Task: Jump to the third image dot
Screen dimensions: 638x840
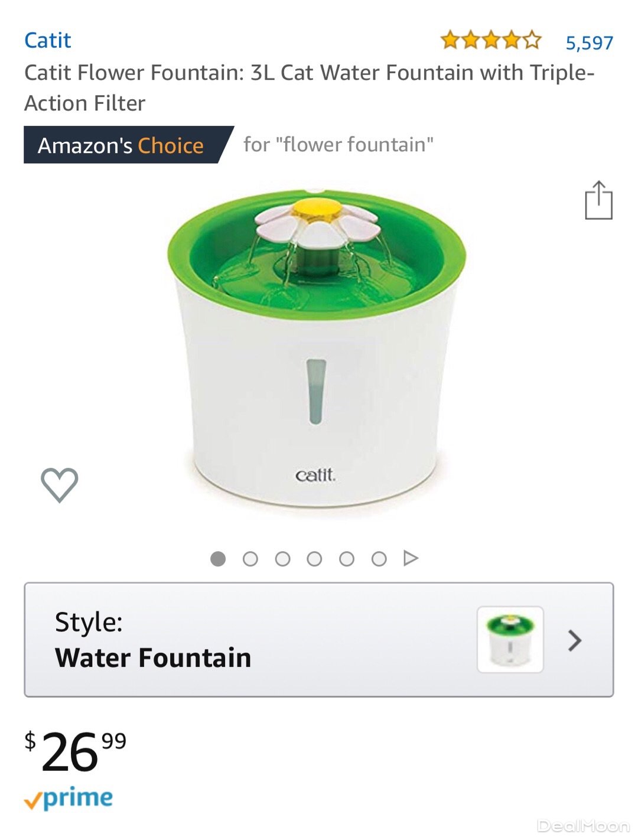Action: (x=283, y=558)
